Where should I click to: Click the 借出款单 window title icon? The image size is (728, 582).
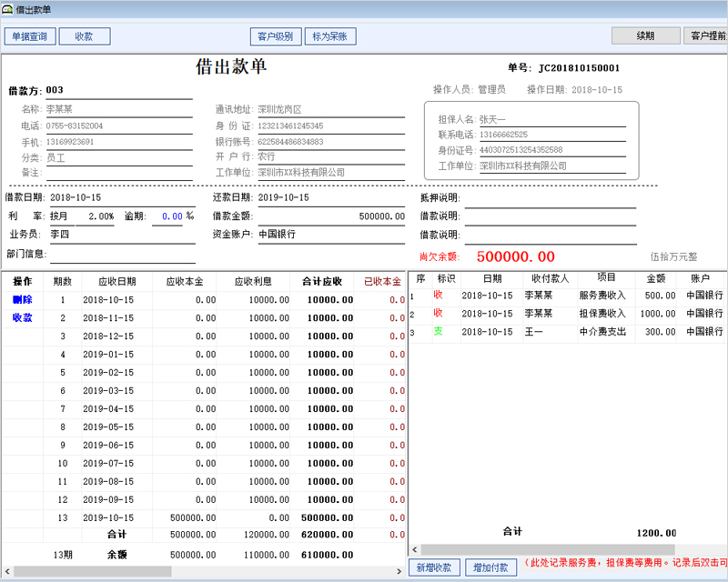[7, 9]
